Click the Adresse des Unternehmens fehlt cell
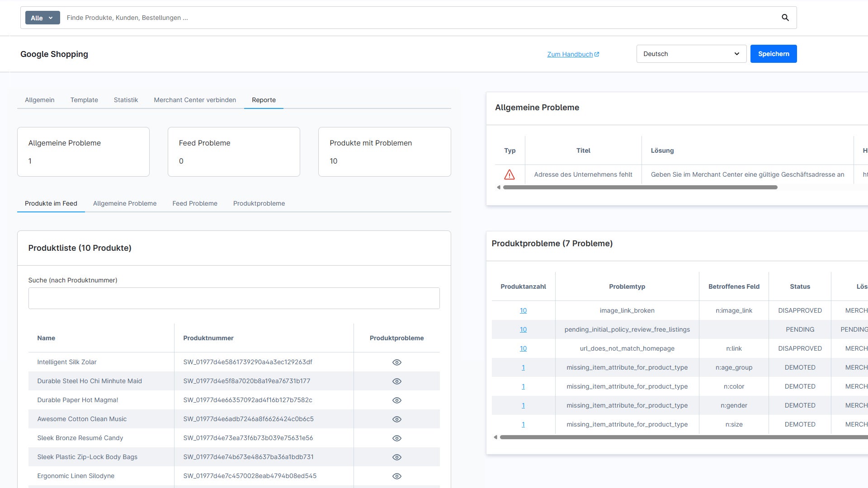This screenshot has width=868, height=488. (583, 174)
